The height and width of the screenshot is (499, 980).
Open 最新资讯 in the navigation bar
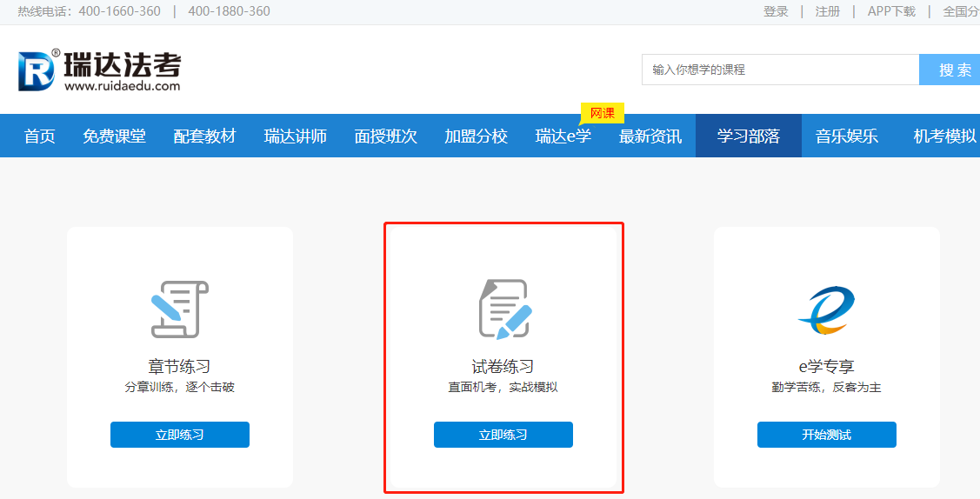(650, 136)
